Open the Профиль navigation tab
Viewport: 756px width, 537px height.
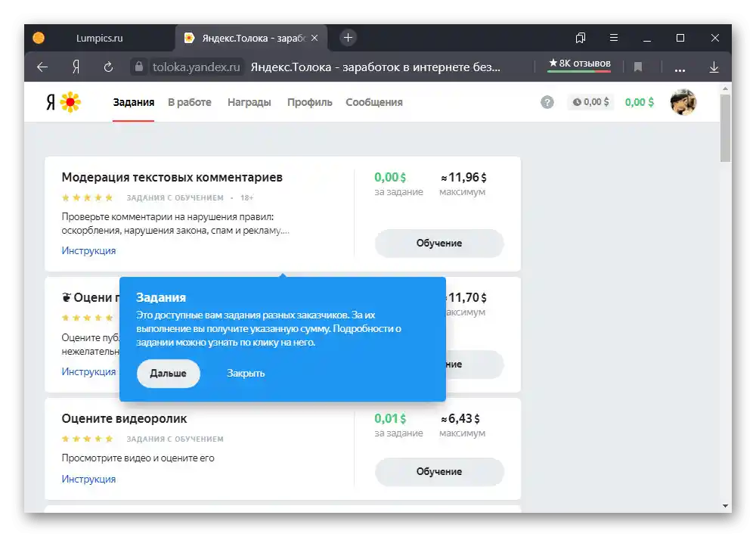[309, 102]
